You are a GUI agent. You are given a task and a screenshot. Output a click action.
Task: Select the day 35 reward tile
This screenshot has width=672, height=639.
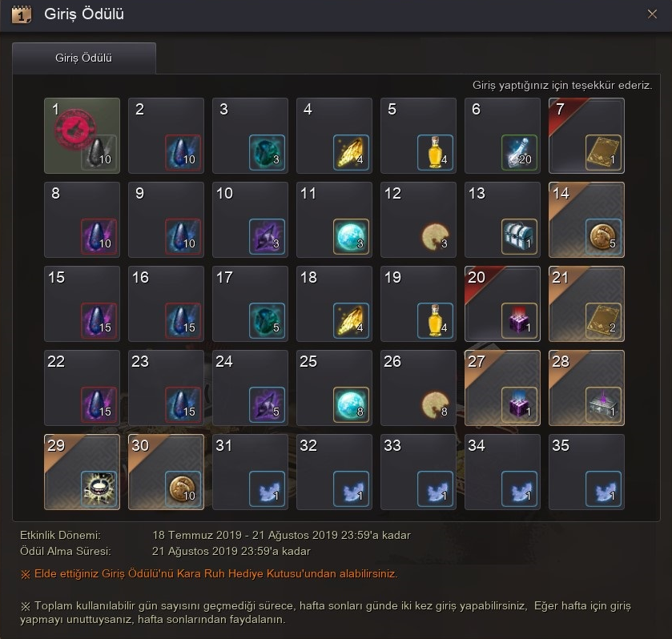click(586, 472)
